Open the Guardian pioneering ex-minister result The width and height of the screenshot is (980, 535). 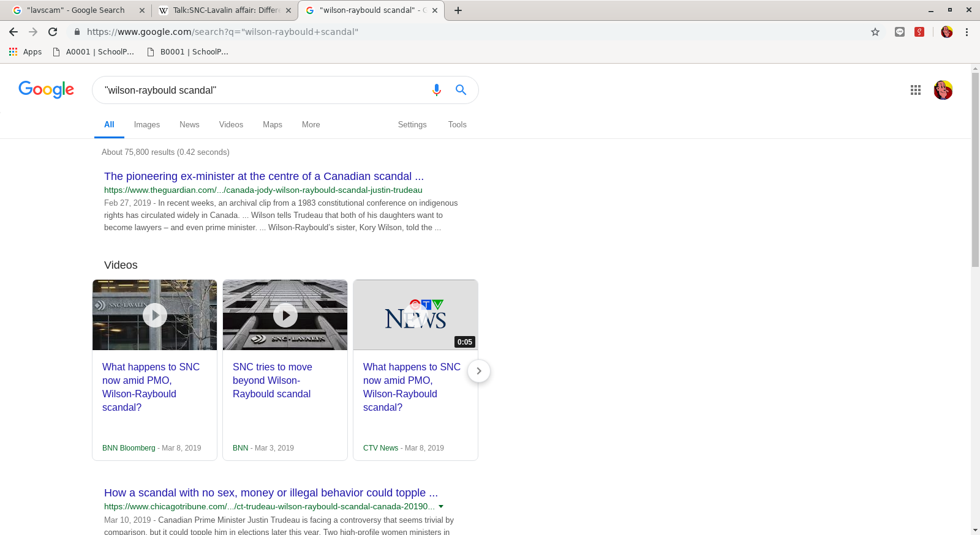[264, 176]
